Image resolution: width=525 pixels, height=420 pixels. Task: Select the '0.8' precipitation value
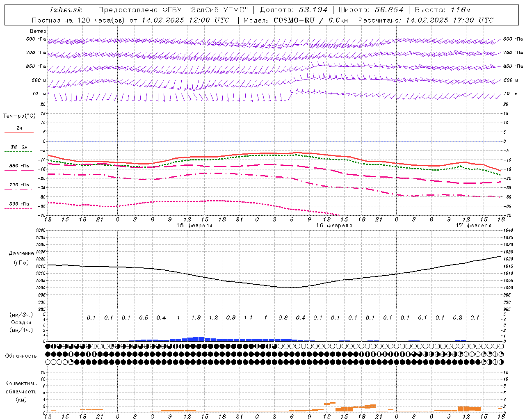283,317
